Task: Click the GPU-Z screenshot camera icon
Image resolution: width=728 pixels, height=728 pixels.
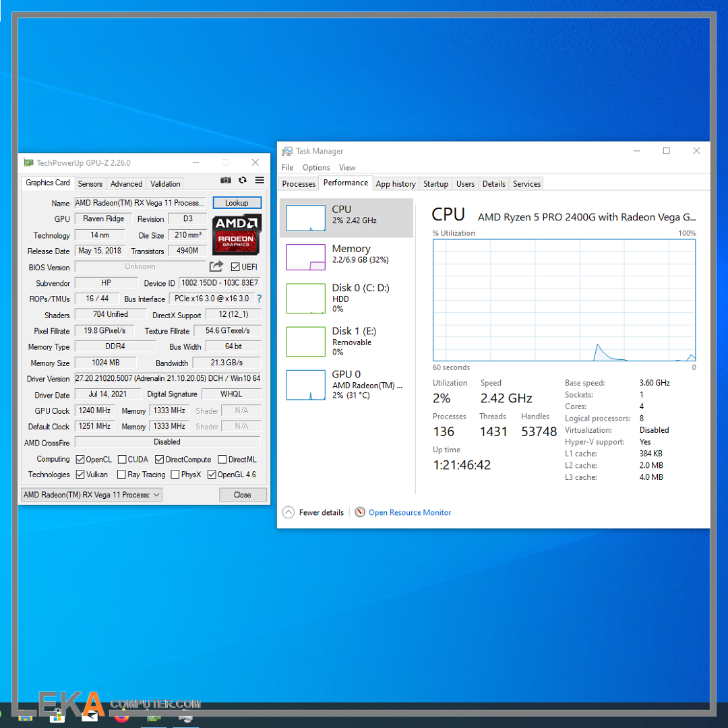Action: (x=226, y=181)
